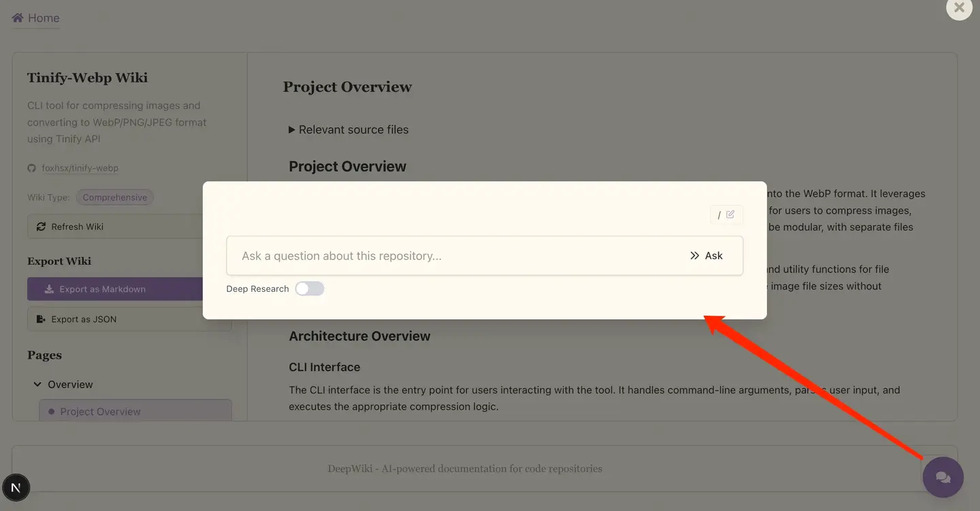
Task: Click the Next.js N logo badge
Action: (16, 487)
